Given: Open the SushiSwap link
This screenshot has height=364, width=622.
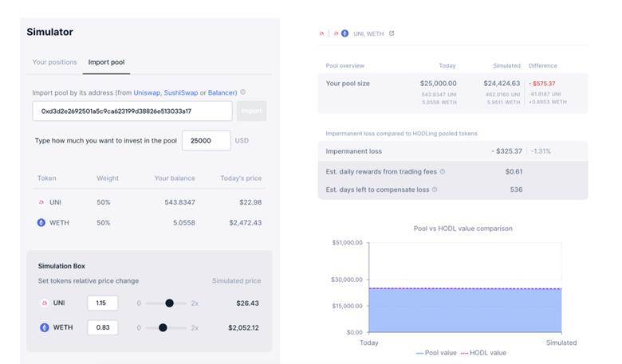Looking at the screenshot, I should (181, 92).
